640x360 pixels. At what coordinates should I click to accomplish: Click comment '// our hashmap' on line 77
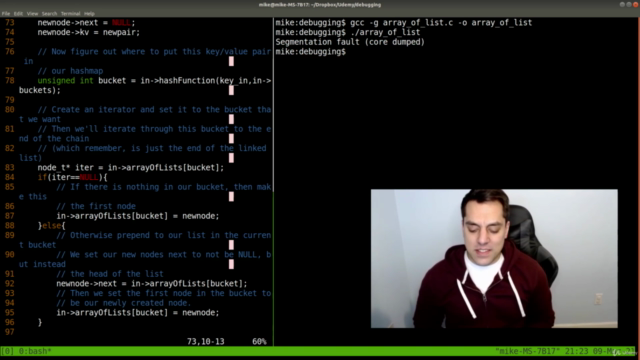click(70, 71)
